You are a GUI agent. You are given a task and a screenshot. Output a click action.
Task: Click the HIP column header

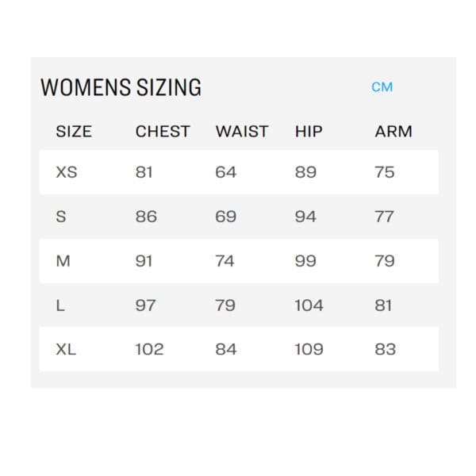click(x=309, y=132)
